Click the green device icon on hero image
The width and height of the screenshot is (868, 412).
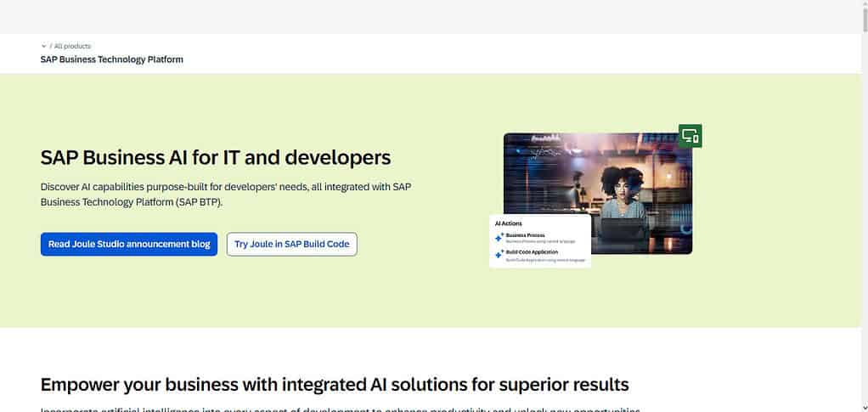(690, 136)
